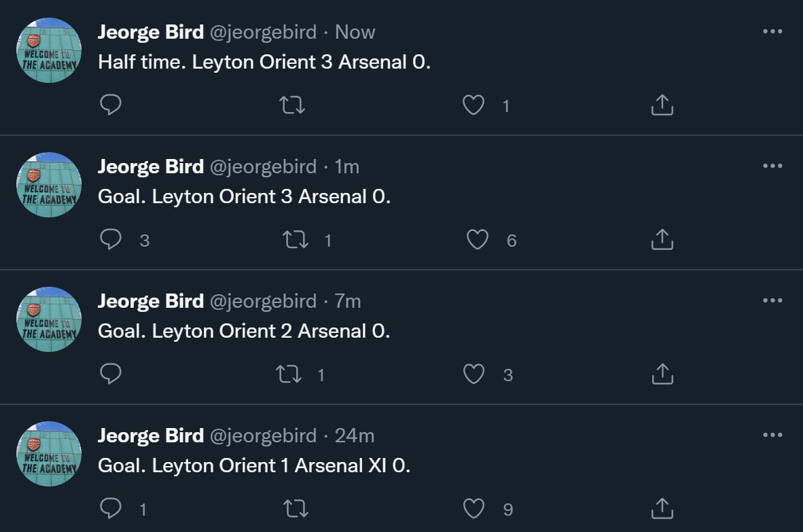Viewport: 803px width, 532px height.
Task: Open more options on the 1m tweet
Action: click(x=772, y=166)
